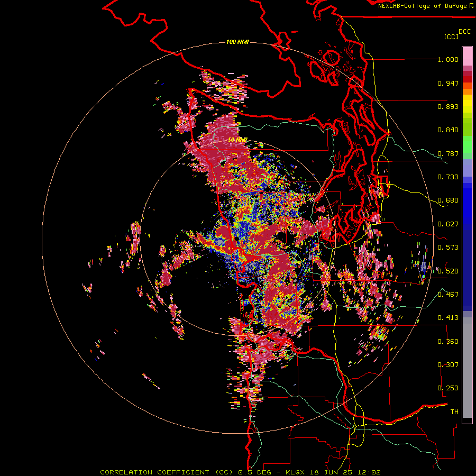Screen dimensions: 476x476
Task: Click the 0.680 legend value
Action: point(448,200)
